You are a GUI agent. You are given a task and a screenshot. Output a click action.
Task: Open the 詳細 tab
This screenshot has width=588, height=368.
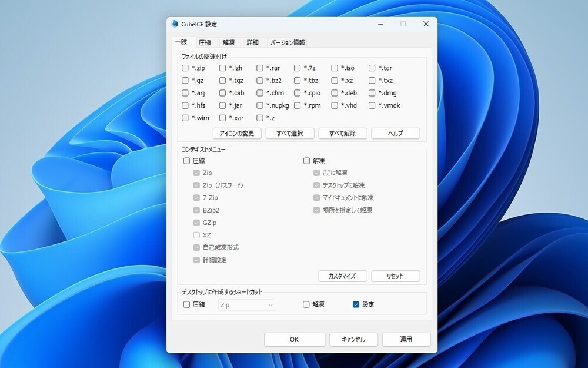[253, 42]
